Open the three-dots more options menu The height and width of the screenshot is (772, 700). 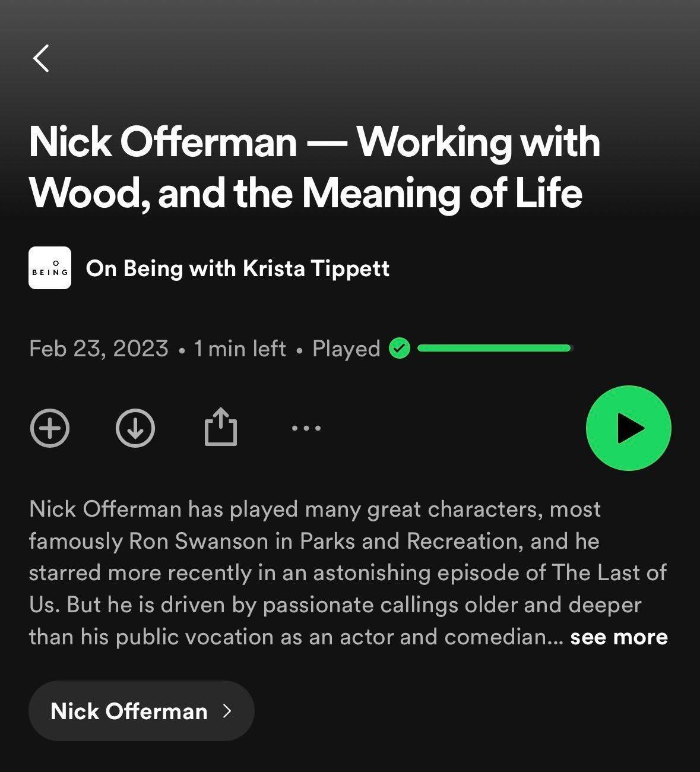point(306,428)
